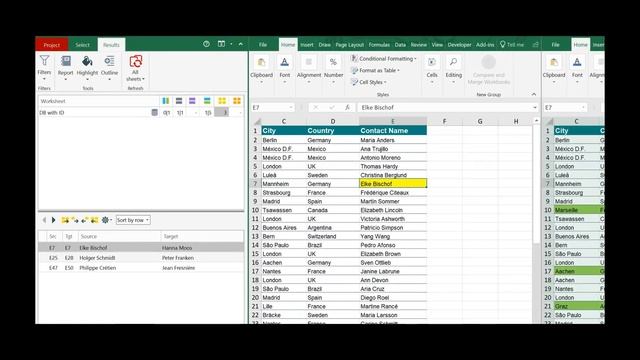
Task: Click the Tell me lightbulb box
Action: click(x=512, y=45)
